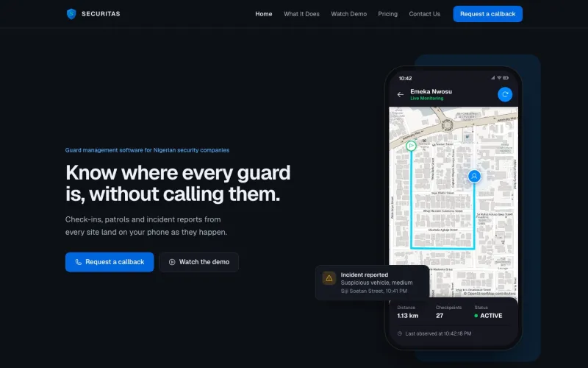Screen dimensions: 588x368
Task: Click the Status label in phone stats
Action: tap(481, 308)
